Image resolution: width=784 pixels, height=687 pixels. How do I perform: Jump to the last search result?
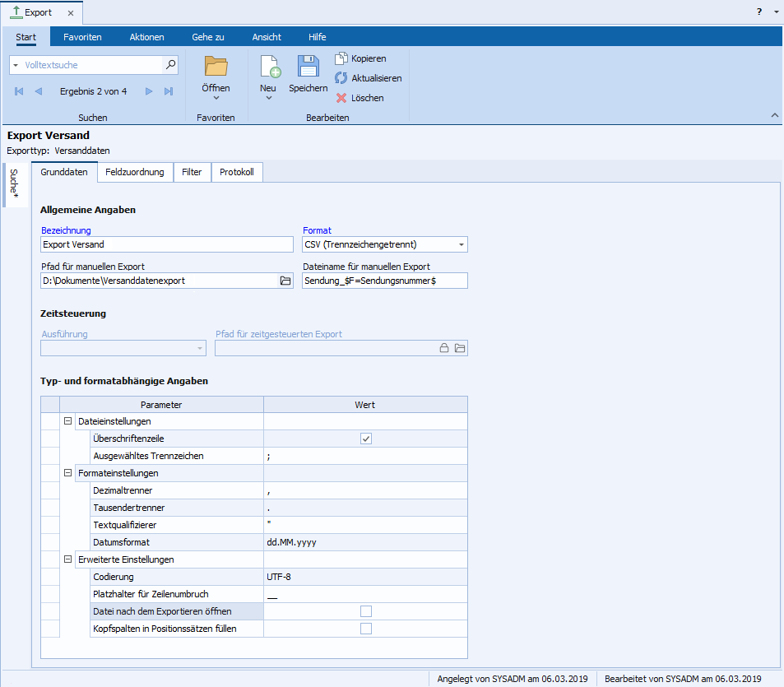169,91
